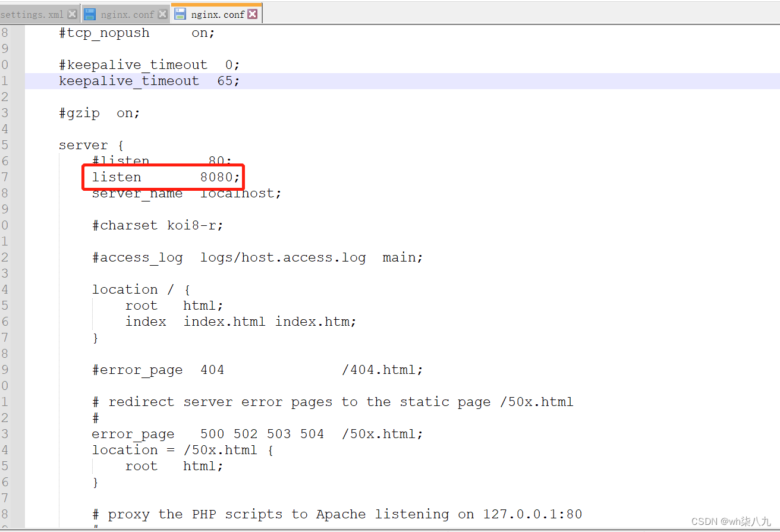Click the 'index.htm;' token

[316, 322]
